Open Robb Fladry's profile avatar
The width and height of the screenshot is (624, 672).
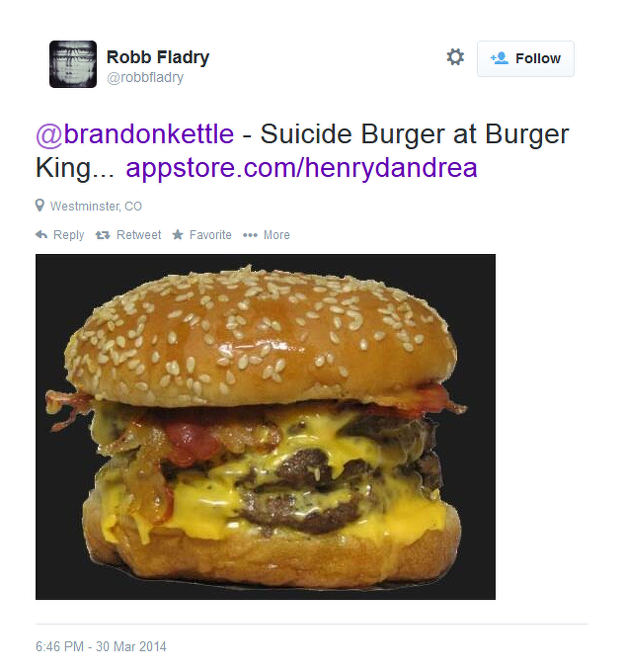(x=73, y=64)
